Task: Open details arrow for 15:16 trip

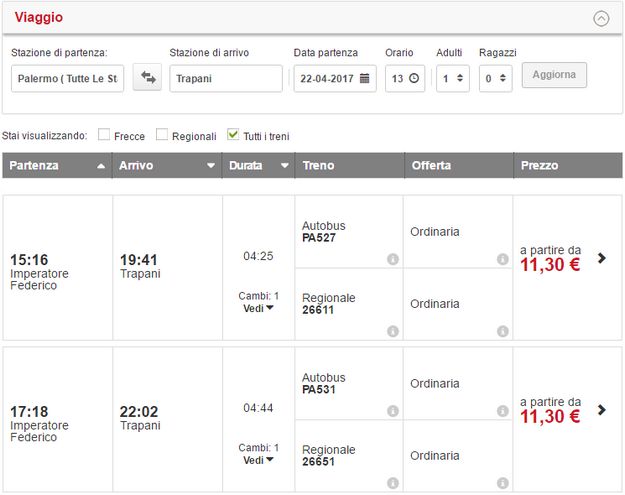Action: pyautogui.click(x=602, y=258)
